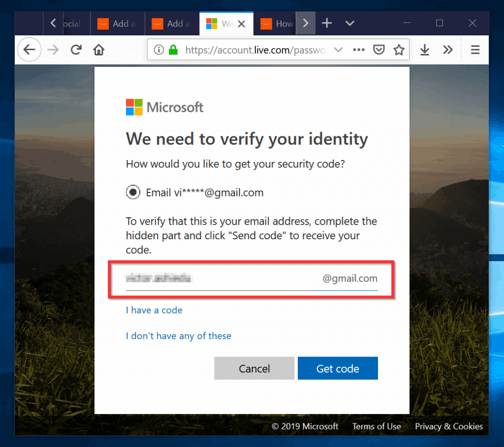Switch to the 'How' tab
The image size is (504, 447).
pos(275,24)
